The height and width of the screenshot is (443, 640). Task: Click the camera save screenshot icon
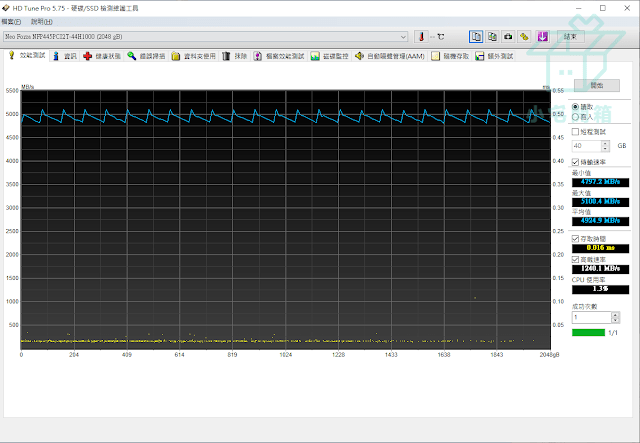tap(508, 37)
